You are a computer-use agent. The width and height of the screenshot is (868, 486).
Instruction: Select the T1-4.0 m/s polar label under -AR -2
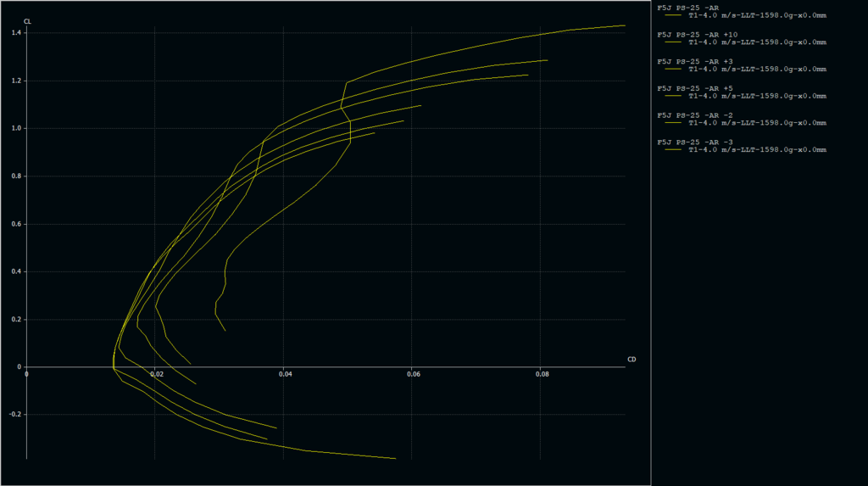click(x=757, y=123)
